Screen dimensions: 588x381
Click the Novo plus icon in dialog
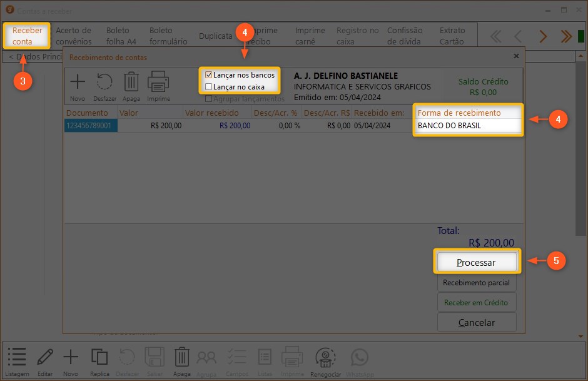click(x=78, y=84)
